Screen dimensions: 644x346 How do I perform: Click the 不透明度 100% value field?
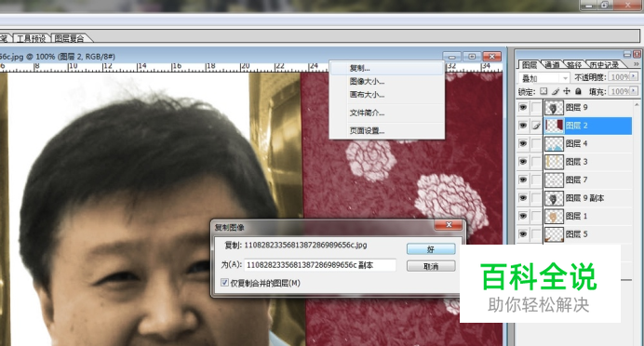(x=620, y=77)
